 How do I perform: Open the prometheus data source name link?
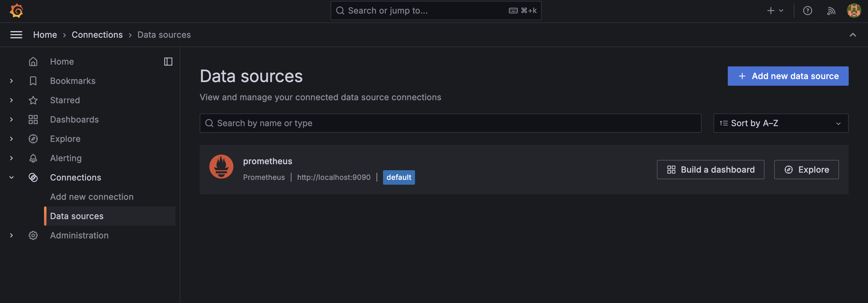[268, 161]
